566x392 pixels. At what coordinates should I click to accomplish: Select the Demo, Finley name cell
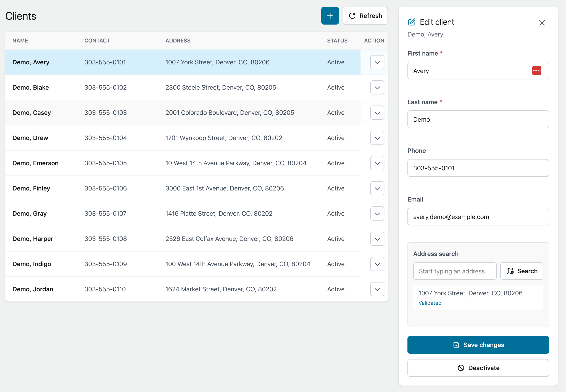(x=31, y=188)
